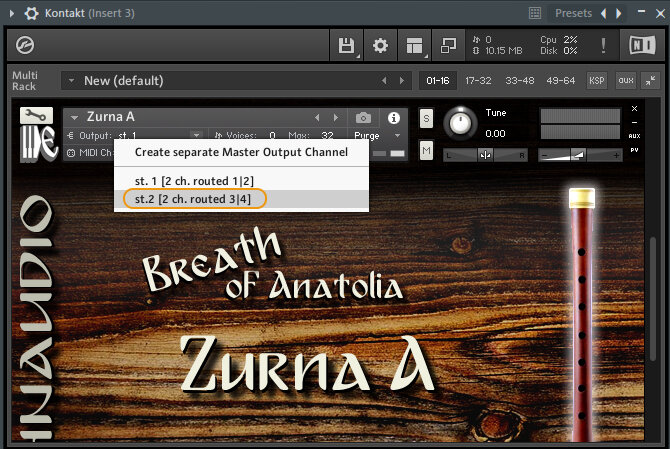
Task: Open instrument edit wrench icon
Action: (x=36, y=115)
